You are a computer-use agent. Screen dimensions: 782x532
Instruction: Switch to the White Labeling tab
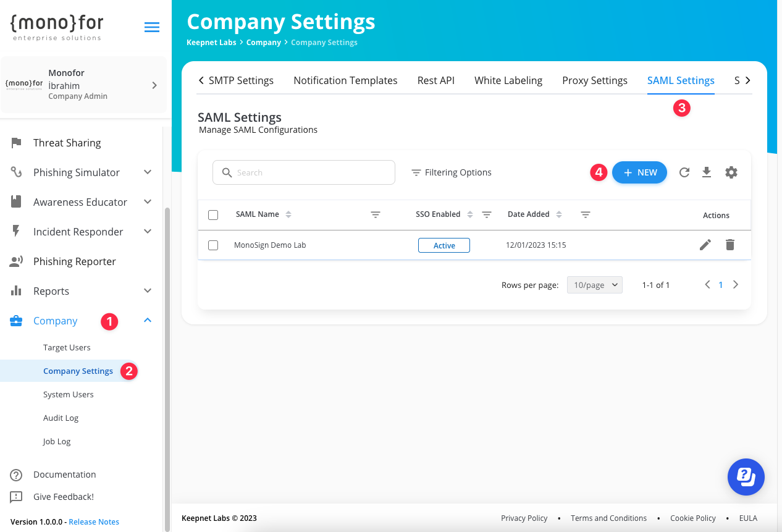click(508, 80)
